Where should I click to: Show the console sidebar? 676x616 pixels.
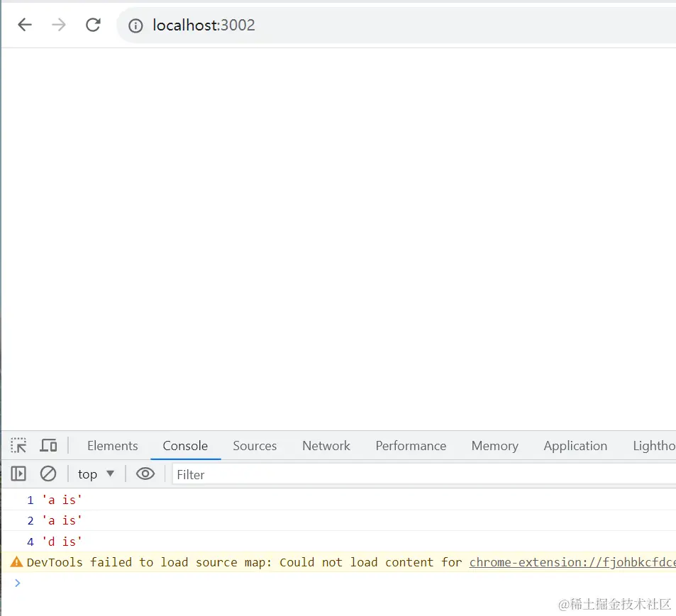18,474
